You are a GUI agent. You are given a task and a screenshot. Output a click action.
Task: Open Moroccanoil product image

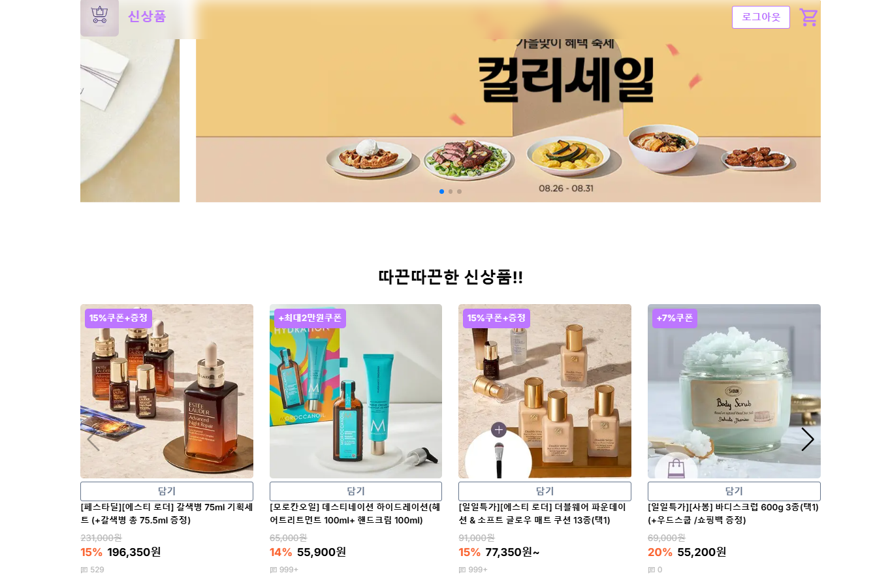pos(356,391)
